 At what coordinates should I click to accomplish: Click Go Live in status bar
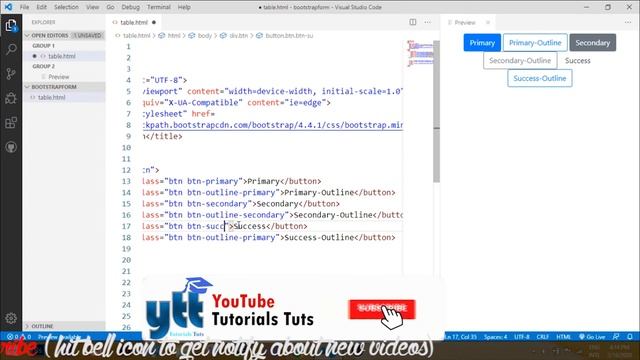click(592, 337)
